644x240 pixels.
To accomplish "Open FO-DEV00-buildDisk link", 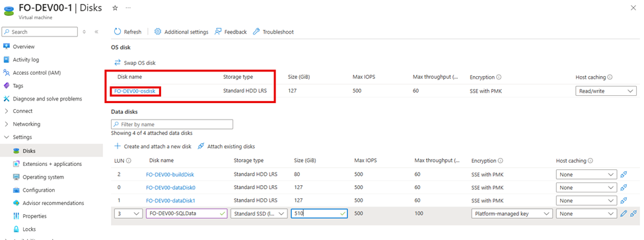I will [x=170, y=175].
